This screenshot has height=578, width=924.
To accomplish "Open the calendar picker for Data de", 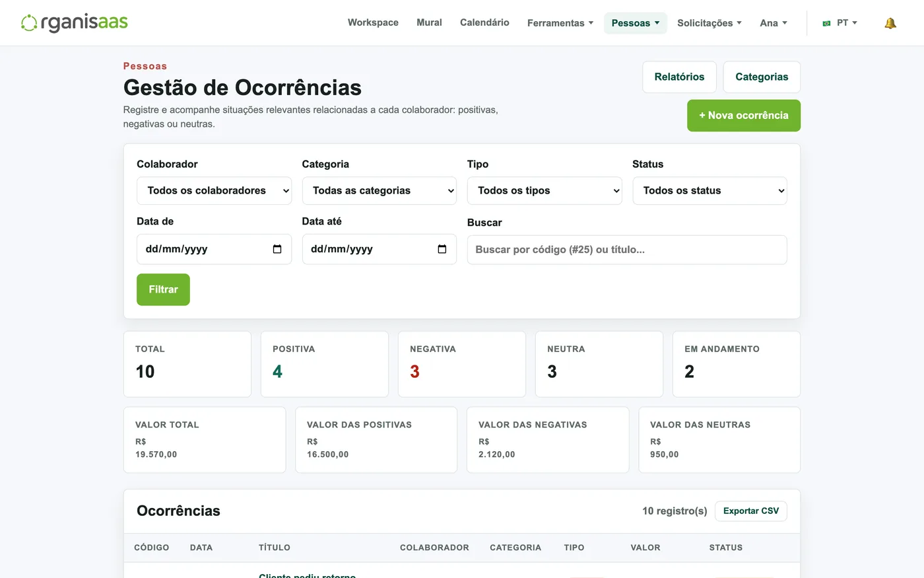I will click(277, 249).
